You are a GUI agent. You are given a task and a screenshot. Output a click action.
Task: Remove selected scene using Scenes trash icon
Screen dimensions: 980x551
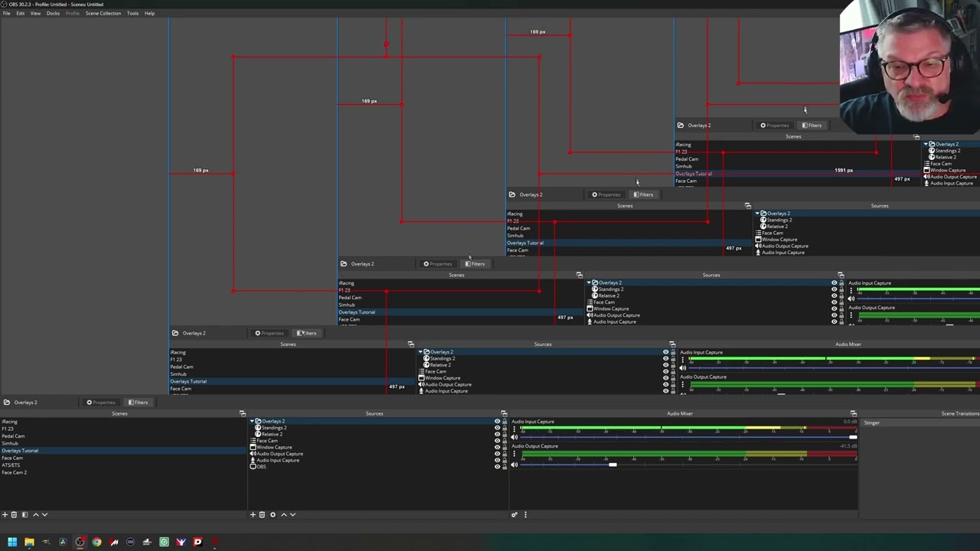pos(14,515)
